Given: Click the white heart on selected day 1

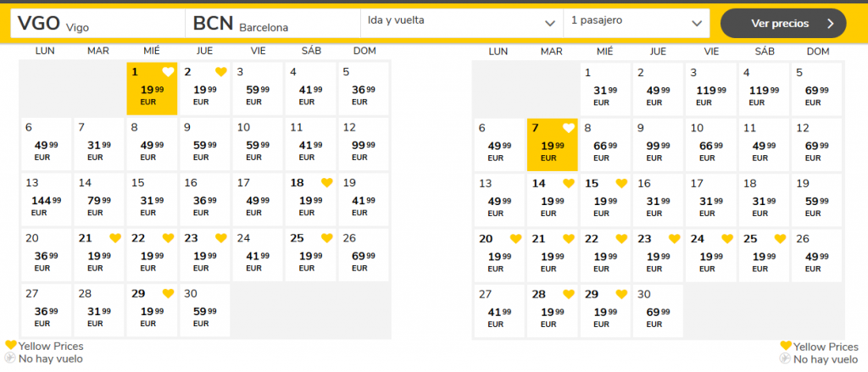Looking at the screenshot, I should point(168,72).
